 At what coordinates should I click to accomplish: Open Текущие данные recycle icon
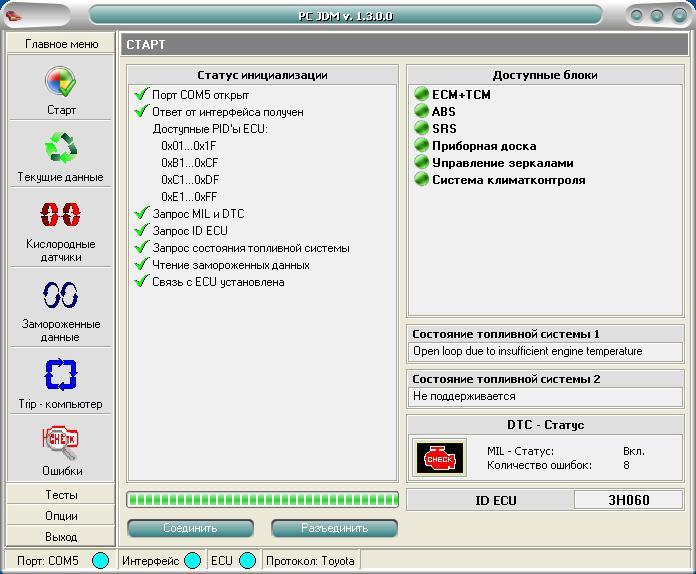(x=61, y=150)
